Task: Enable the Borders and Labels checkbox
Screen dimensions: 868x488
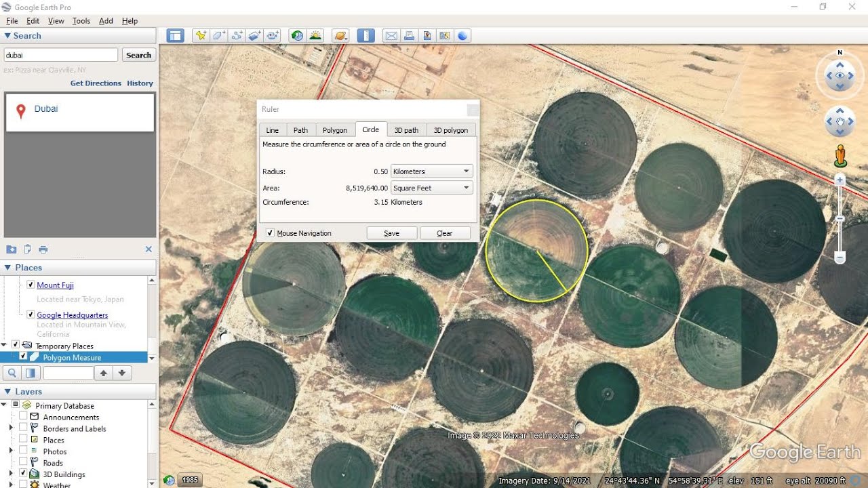Action: pos(23,428)
